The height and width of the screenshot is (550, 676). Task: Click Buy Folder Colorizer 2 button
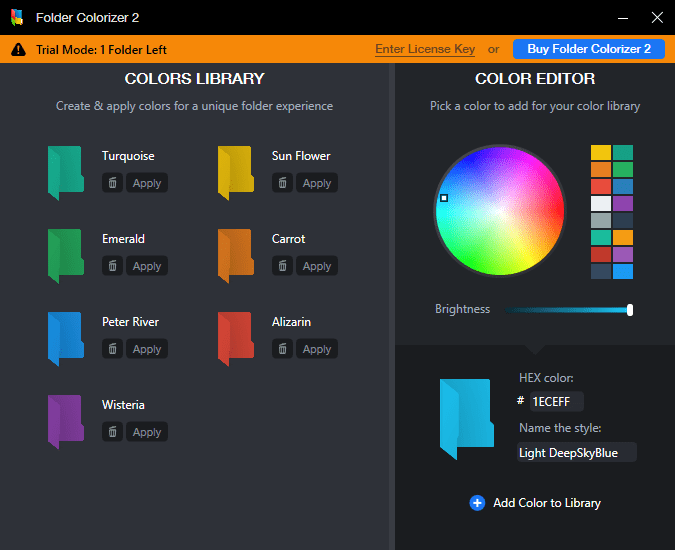[x=589, y=49]
